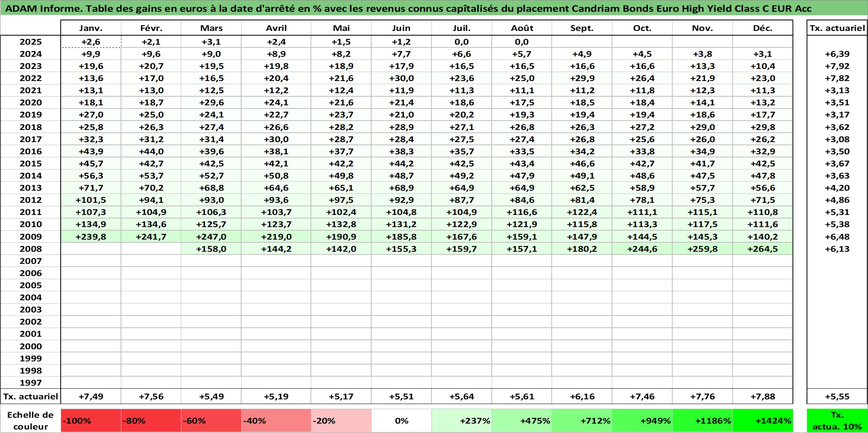
Task: Click the 2025 row label
Action: coord(31,42)
